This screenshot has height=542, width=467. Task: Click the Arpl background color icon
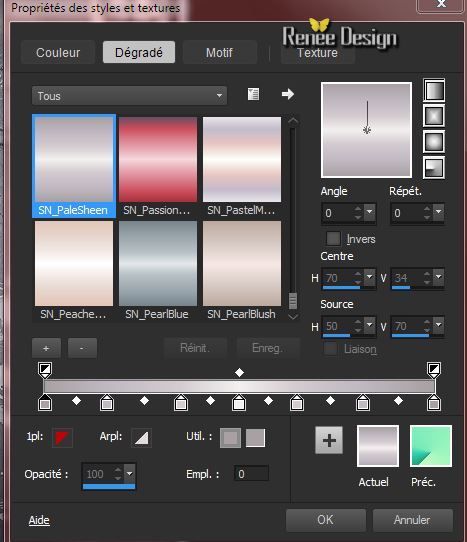click(x=141, y=438)
